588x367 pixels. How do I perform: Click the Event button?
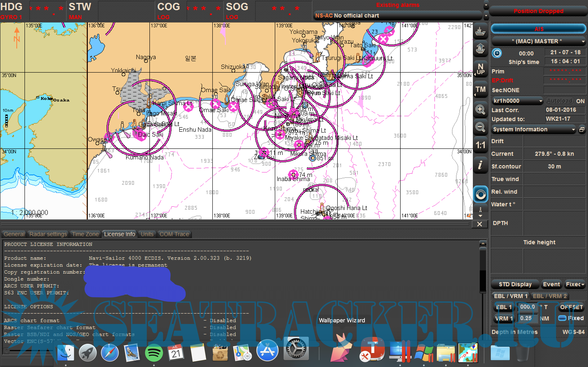click(x=551, y=284)
